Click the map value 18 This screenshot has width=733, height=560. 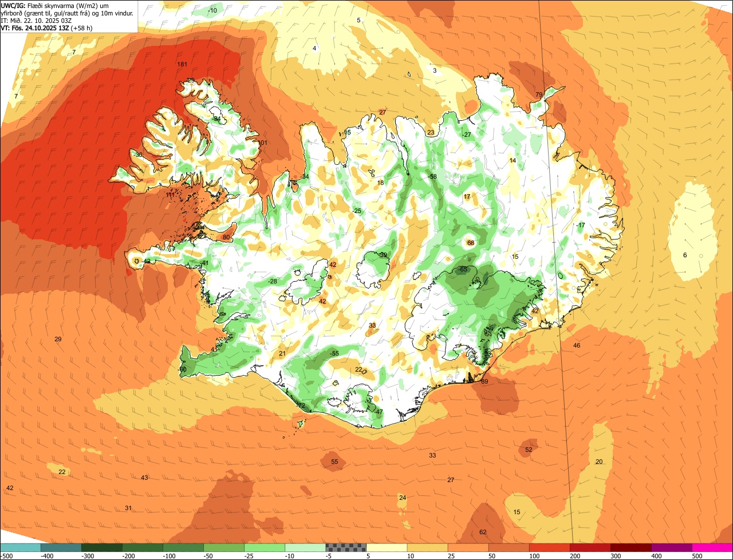[x=380, y=183]
